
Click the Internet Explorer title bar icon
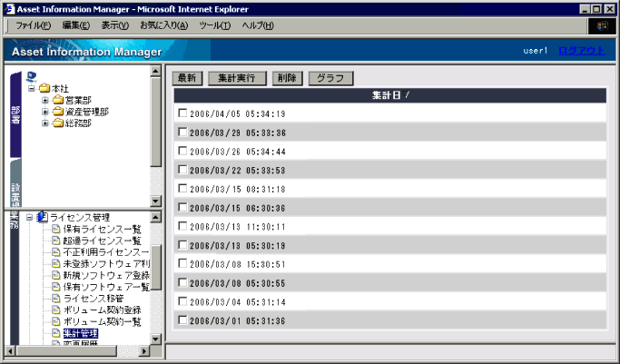(10, 9)
